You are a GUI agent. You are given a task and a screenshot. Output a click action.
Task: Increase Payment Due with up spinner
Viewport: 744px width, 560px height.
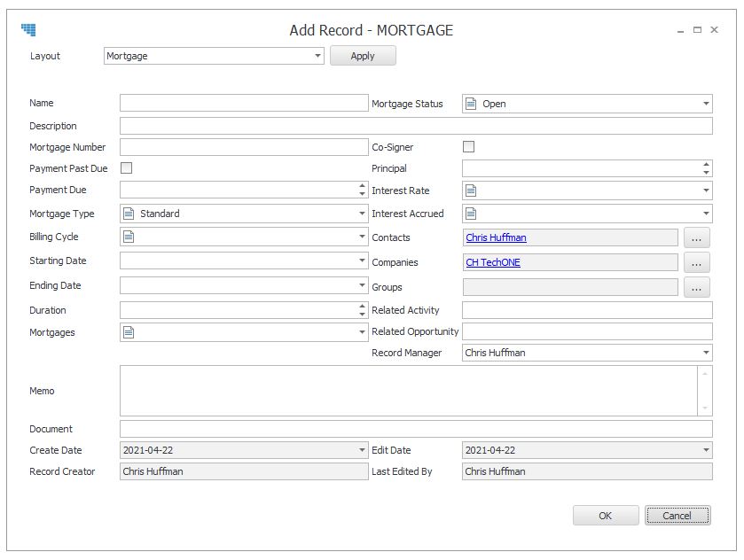tap(363, 185)
